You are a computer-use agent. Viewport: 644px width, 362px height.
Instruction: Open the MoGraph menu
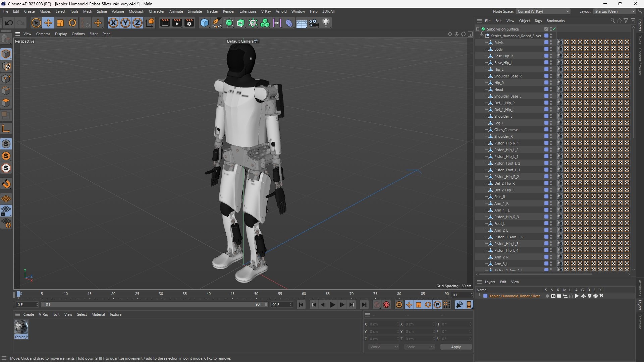pyautogui.click(x=136, y=11)
